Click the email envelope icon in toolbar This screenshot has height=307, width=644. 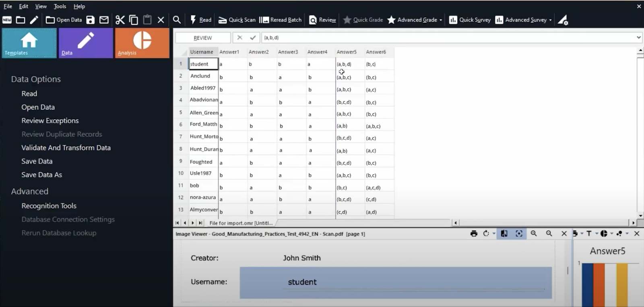104,20
